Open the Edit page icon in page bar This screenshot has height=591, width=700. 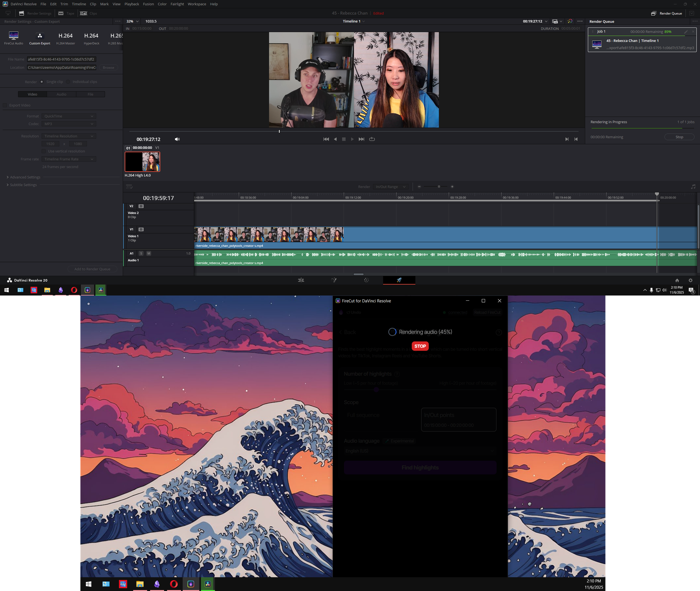pyautogui.click(x=301, y=280)
